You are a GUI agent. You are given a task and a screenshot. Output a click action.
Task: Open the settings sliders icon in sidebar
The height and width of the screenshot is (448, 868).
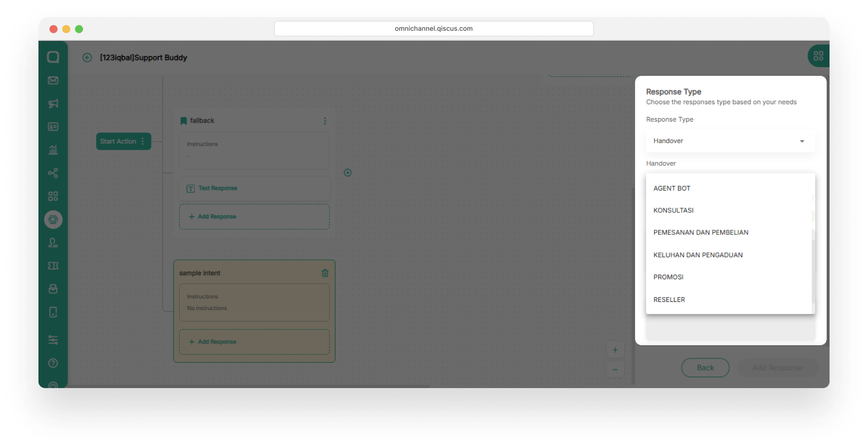(x=53, y=340)
